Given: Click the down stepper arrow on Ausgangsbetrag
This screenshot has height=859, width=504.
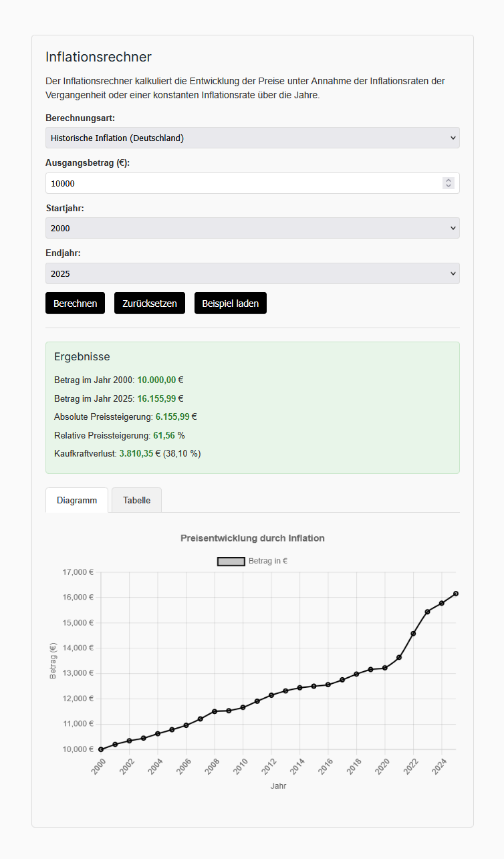Looking at the screenshot, I should 449,187.
